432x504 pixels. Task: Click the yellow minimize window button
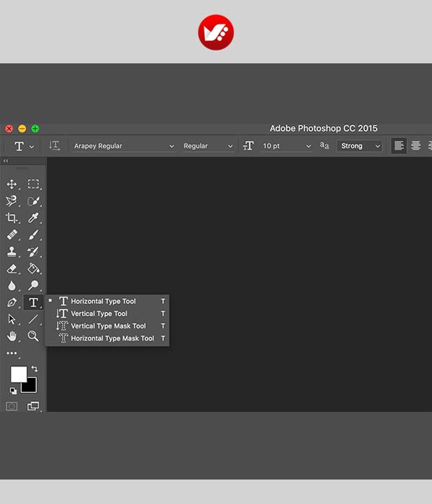click(x=22, y=129)
